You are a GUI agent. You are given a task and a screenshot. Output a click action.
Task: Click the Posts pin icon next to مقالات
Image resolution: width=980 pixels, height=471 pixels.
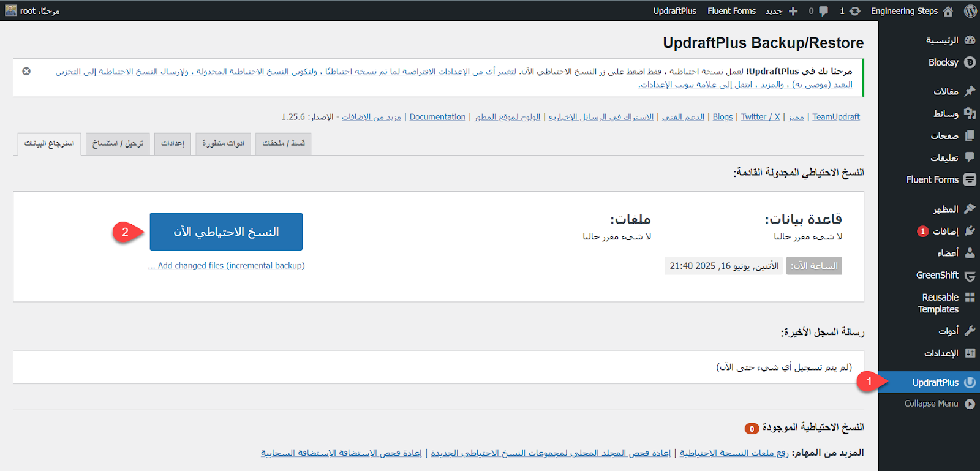[970, 91]
